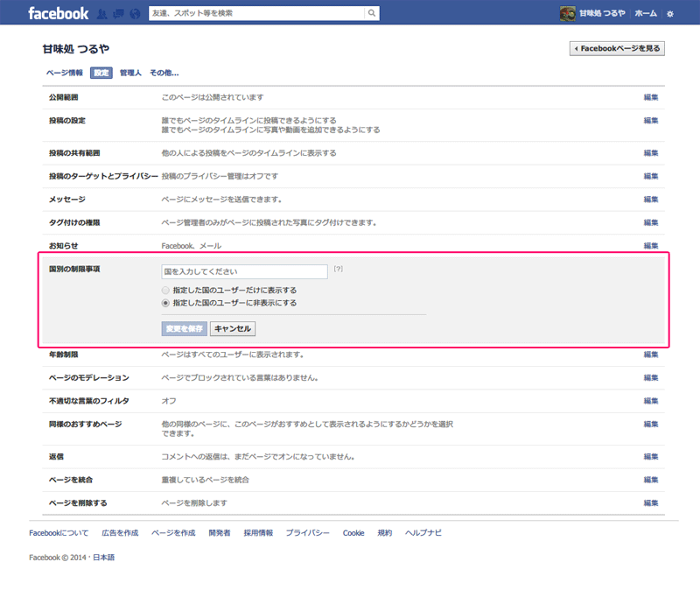700x590 pixels.
Task: Click the [?] help icon beside country field
Action: point(339,270)
